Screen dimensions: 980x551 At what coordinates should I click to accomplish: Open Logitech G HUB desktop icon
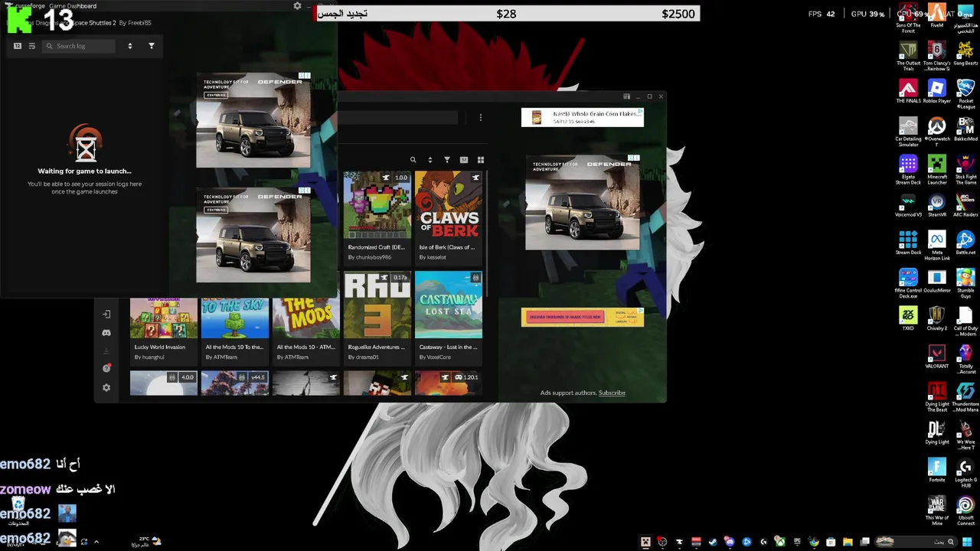[x=965, y=472]
